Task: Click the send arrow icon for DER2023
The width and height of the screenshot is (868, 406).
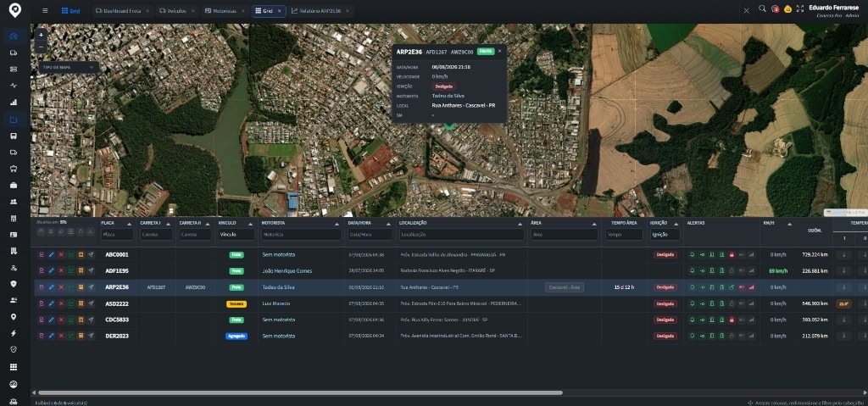Action: click(x=91, y=336)
